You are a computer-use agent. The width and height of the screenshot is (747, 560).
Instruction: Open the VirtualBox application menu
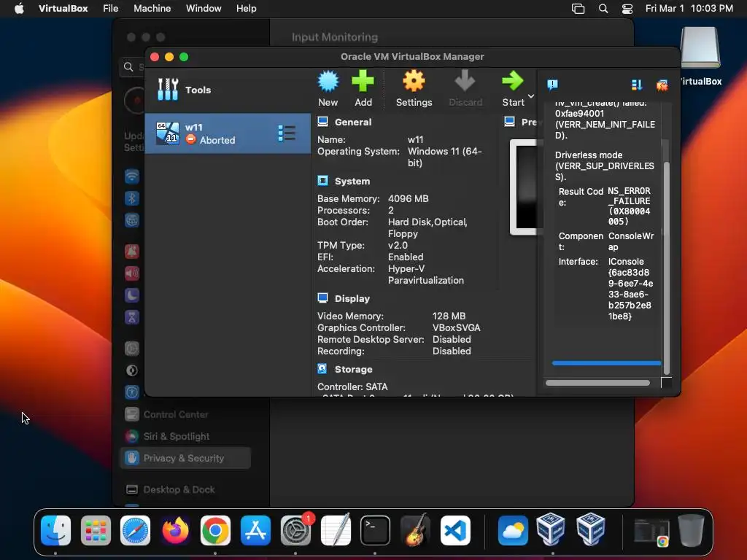point(63,9)
